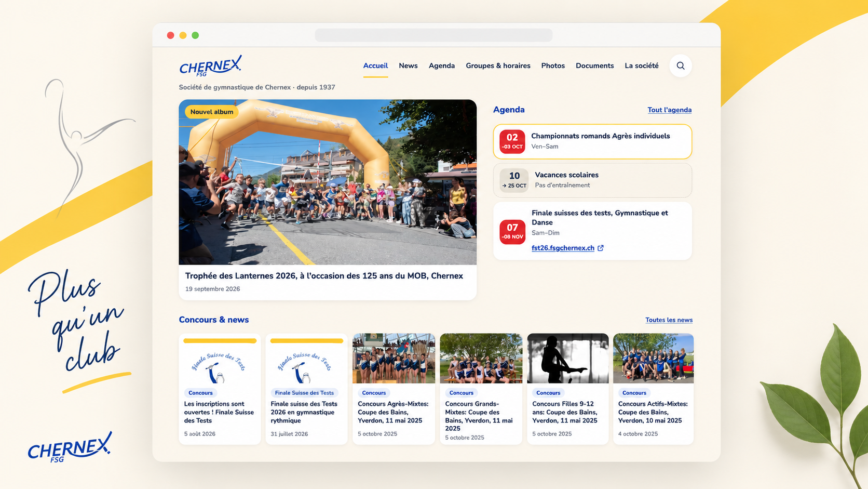868x489 pixels.
Task: Open Trophée des Lanternes 2026 article title
Action: click(324, 276)
